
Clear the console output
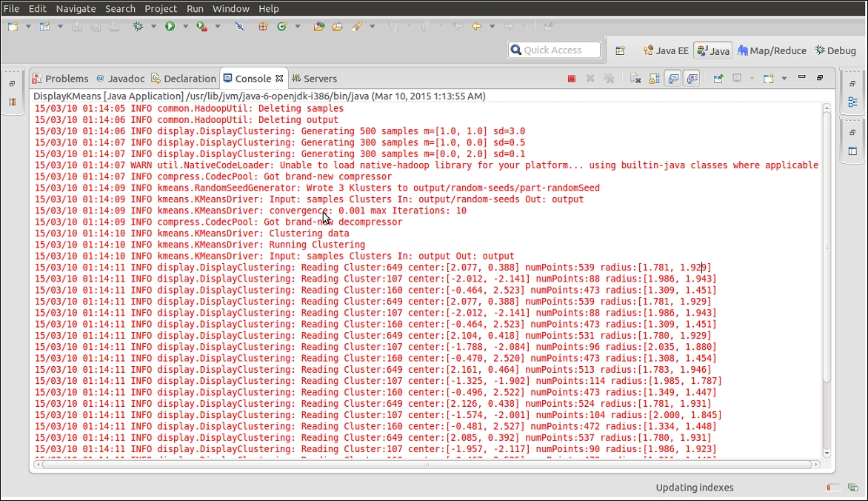[x=636, y=78]
